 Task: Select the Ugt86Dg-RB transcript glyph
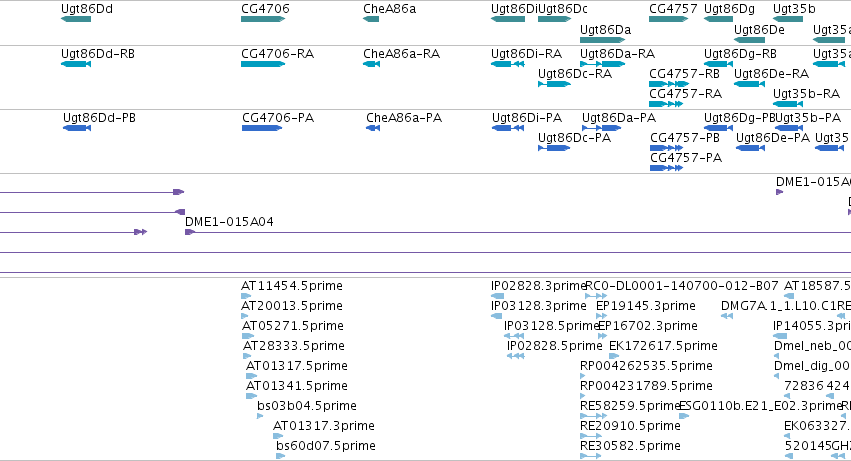[719, 64]
